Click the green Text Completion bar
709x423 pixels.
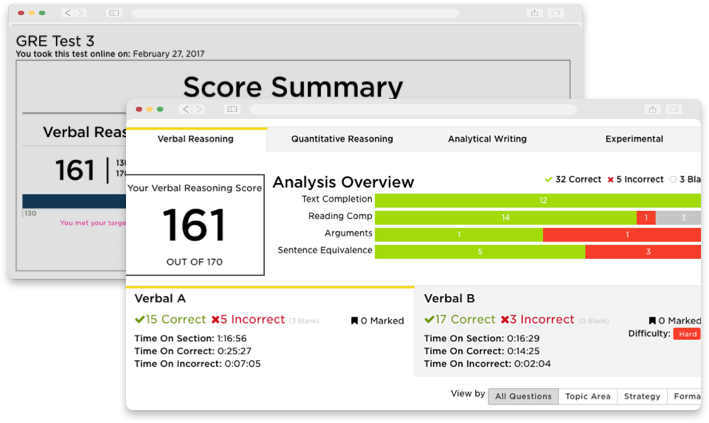[540, 200]
